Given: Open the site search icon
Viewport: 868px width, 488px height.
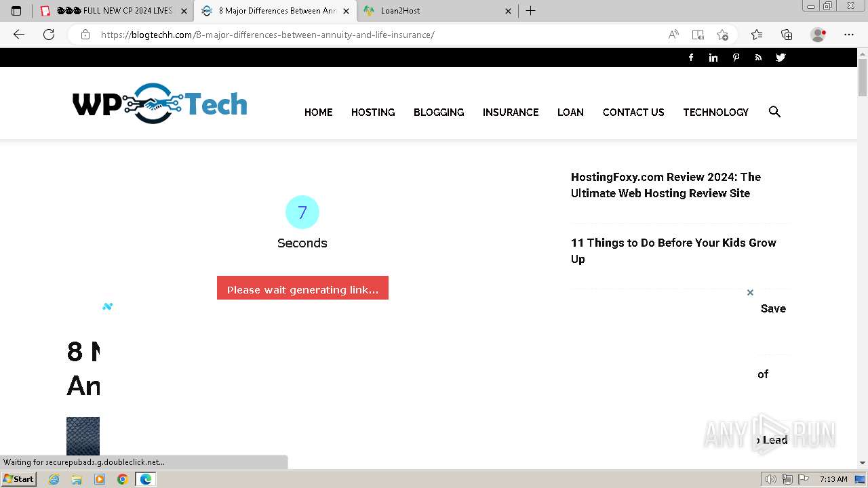Looking at the screenshot, I should tap(774, 112).
